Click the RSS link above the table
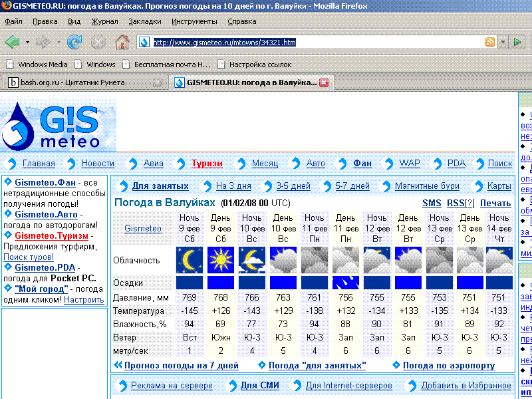This screenshot has height=399, width=532. pos(456,203)
